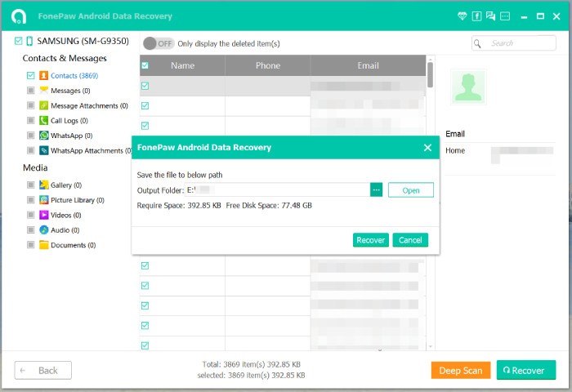The height and width of the screenshot is (392, 572).
Task: Click Recover in the dialog
Action: [370, 240]
